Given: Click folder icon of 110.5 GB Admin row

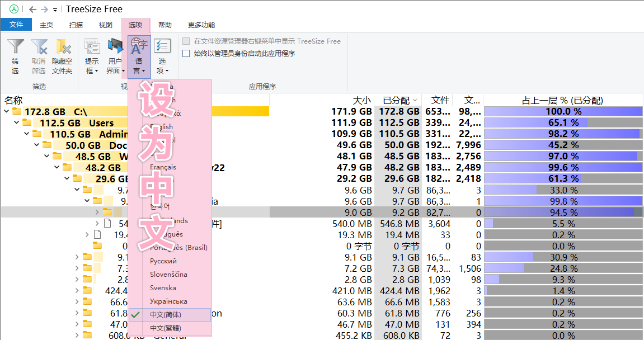Looking at the screenshot, I should click(37, 134).
